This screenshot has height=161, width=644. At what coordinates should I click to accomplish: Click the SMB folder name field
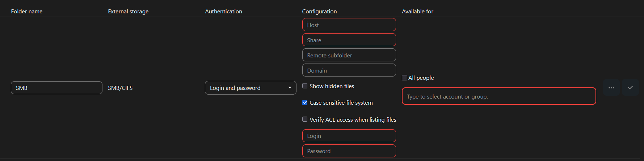[x=56, y=88]
